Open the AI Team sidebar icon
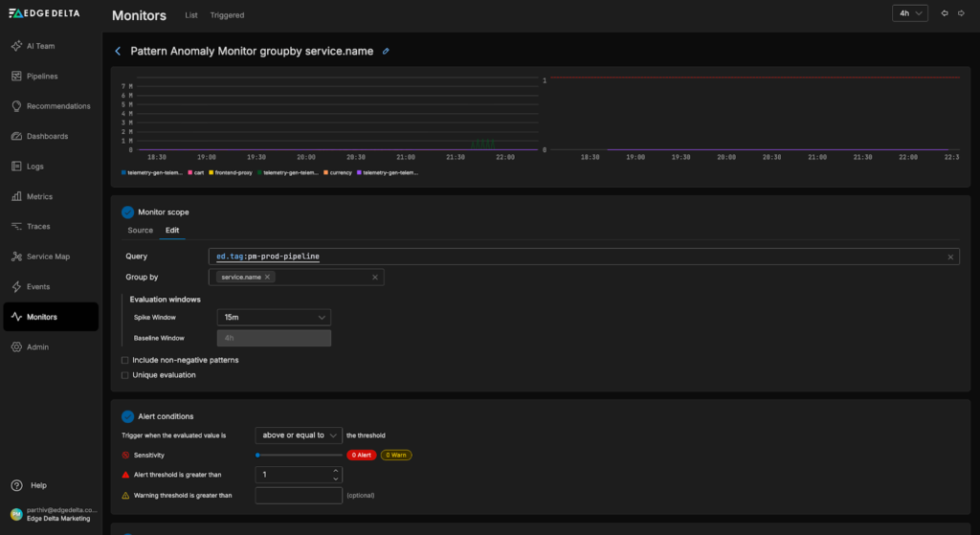Viewport: 980px width, 535px height. (17, 46)
